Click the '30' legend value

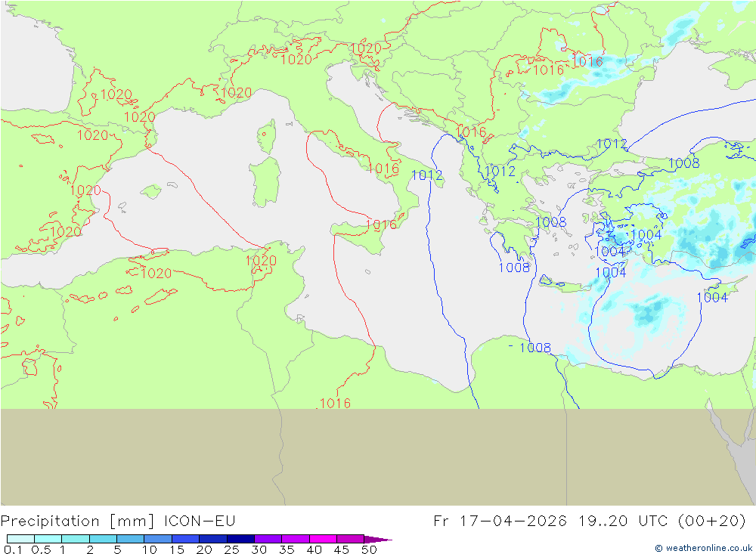coord(259,549)
